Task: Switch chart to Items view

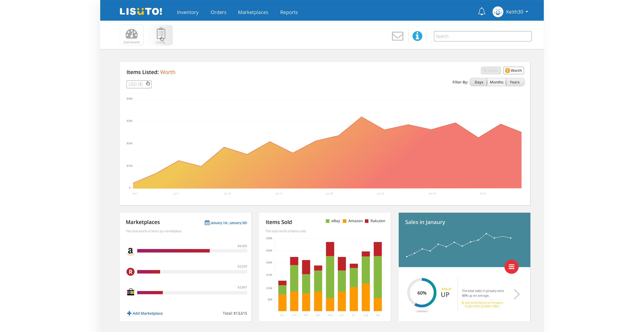Action: point(491,70)
